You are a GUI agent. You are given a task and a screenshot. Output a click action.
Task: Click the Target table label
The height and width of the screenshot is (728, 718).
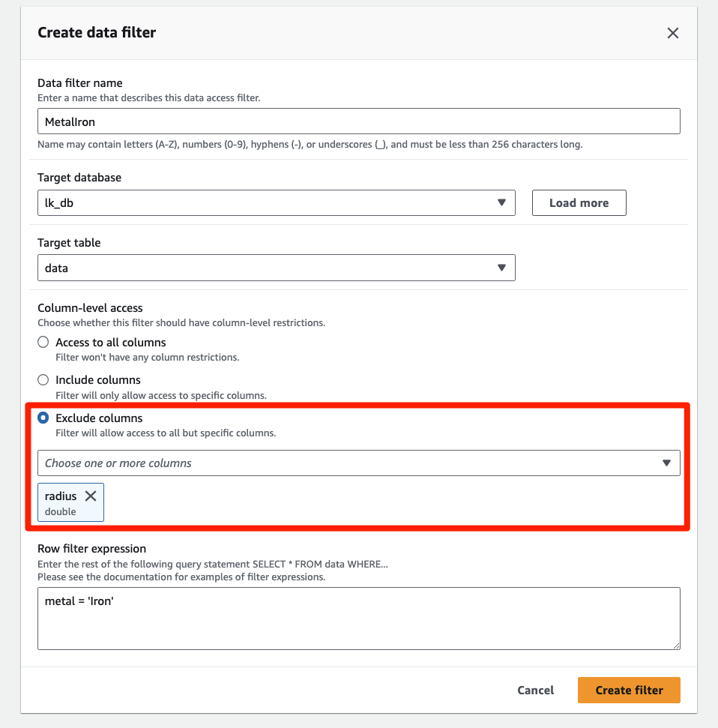click(x=69, y=243)
